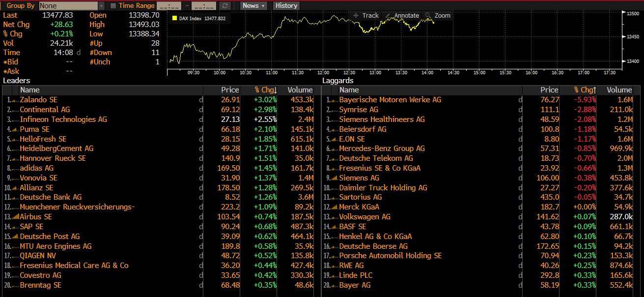Click the Zoom magnifier tool on the chart

438,16
